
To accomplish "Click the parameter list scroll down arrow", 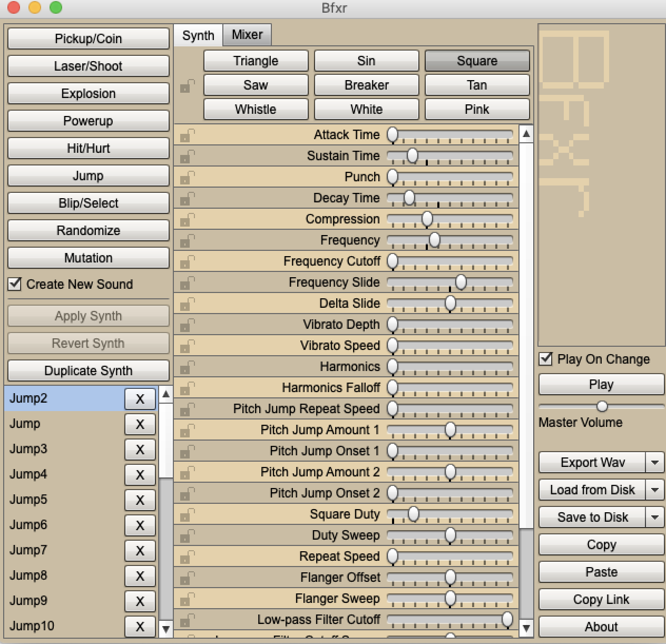I will [x=526, y=628].
